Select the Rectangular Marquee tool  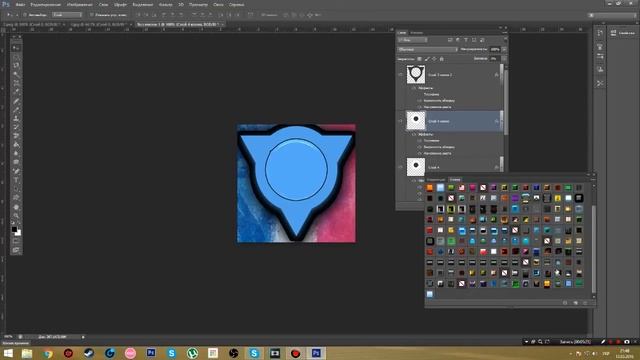click(x=16, y=57)
